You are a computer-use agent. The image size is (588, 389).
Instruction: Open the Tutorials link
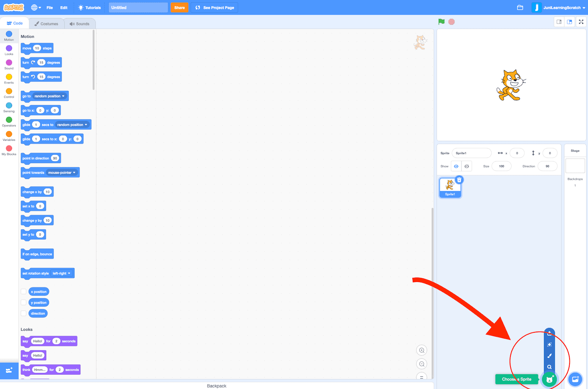point(89,7)
